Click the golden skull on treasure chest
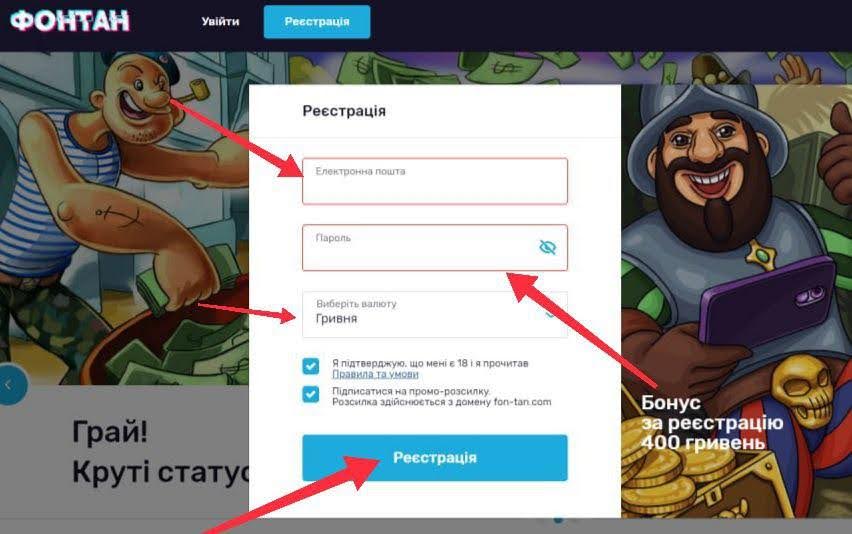This screenshot has width=852, height=534. click(x=802, y=387)
